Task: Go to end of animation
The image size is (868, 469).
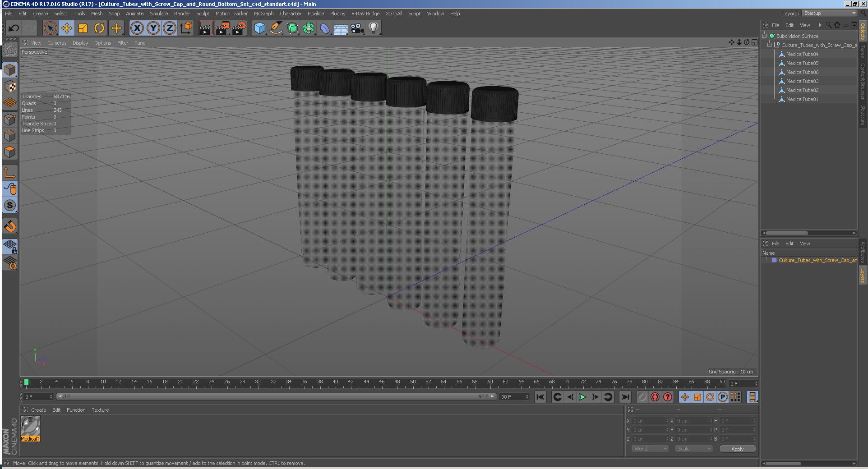Action: [x=625, y=397]
